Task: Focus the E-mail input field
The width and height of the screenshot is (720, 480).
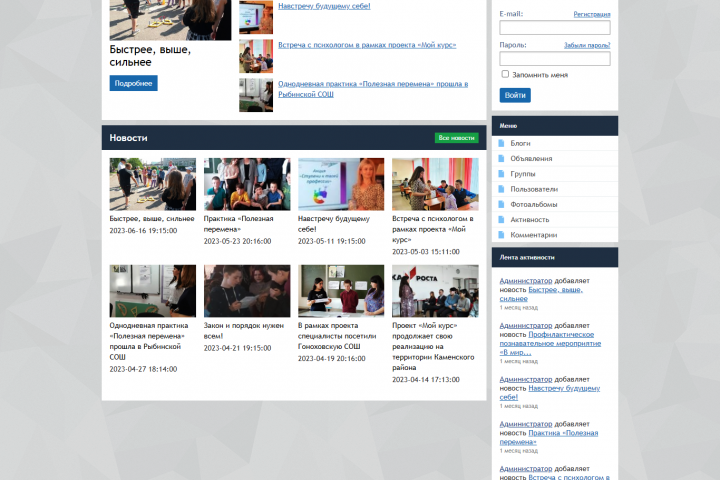Action: [555, 28]
